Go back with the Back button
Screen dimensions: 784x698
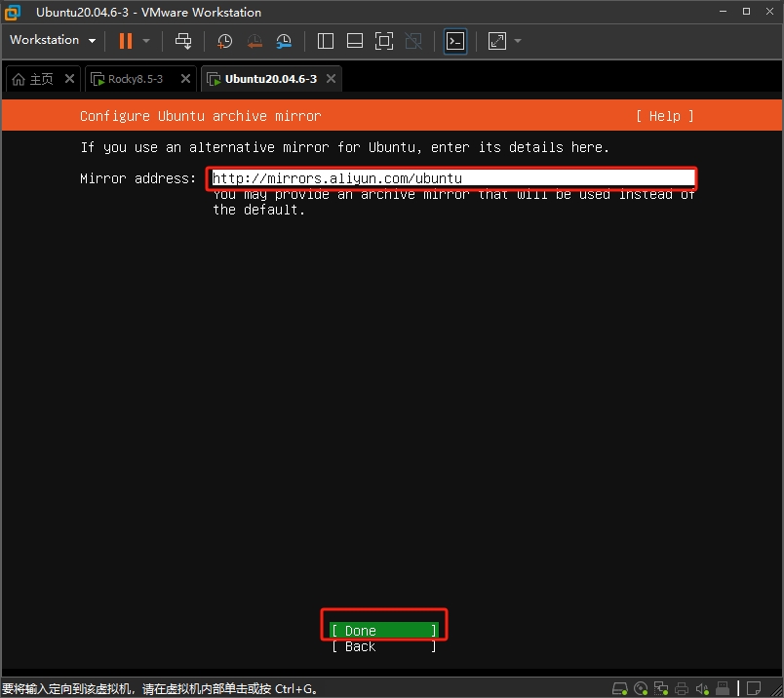coord(383,646)
